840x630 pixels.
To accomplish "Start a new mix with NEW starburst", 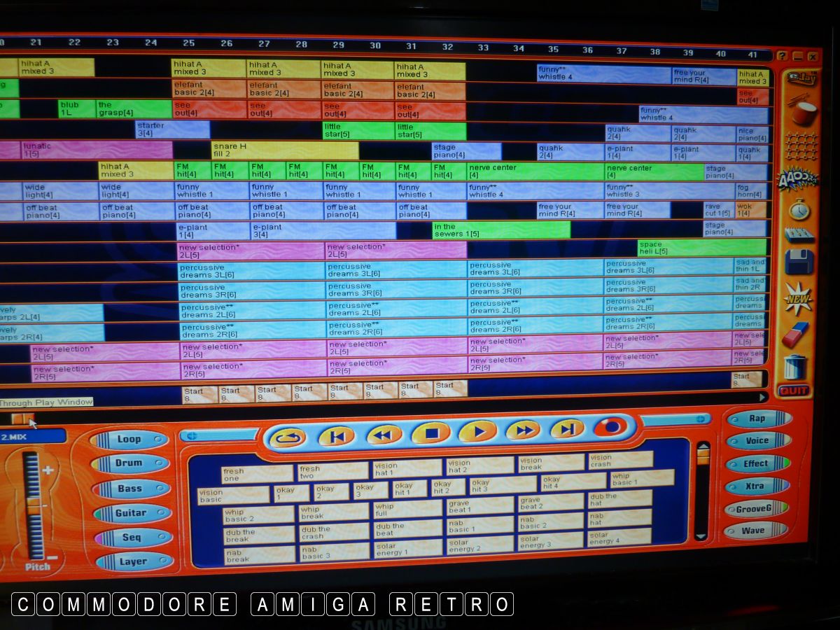I will tap(797, 297).
